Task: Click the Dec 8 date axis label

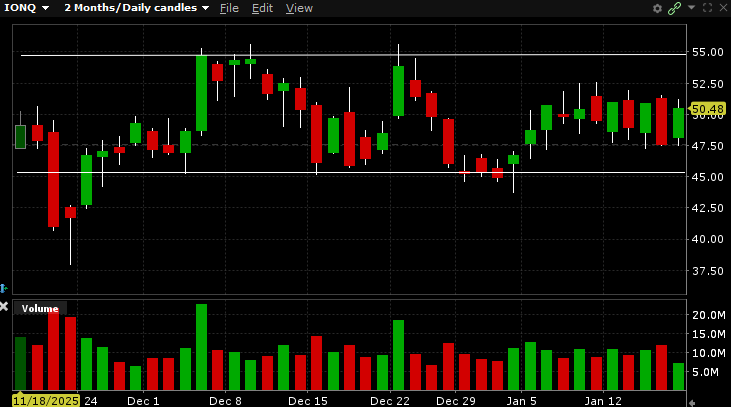Action: [x=226, y=401]
